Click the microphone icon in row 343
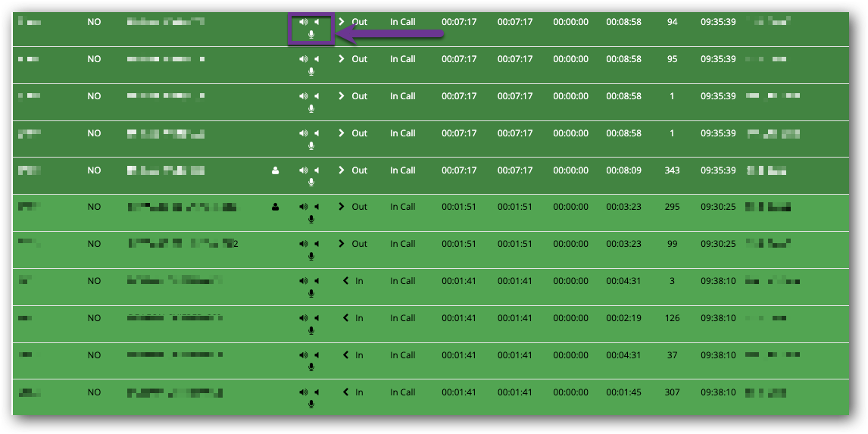868x434 pixels. coord(311,182)
